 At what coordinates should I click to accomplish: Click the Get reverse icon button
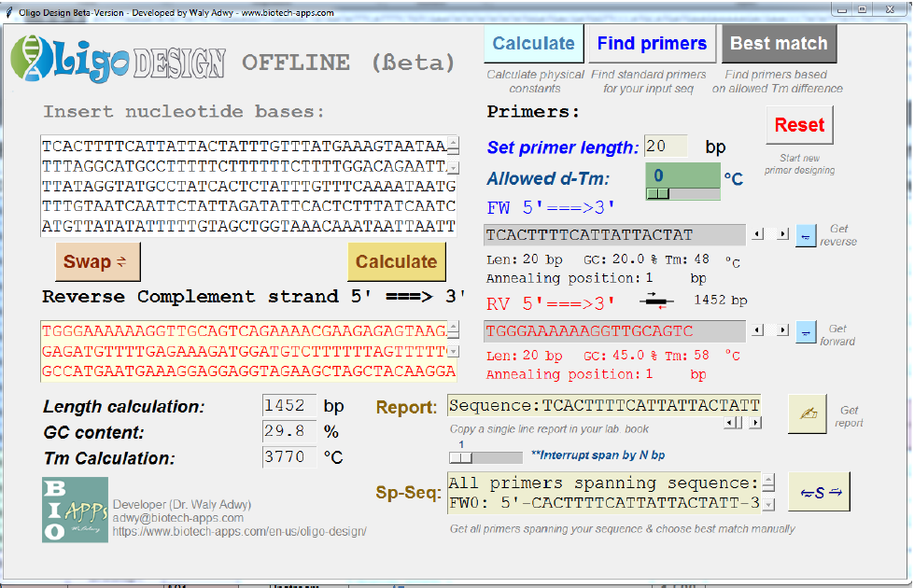point(806,236)
